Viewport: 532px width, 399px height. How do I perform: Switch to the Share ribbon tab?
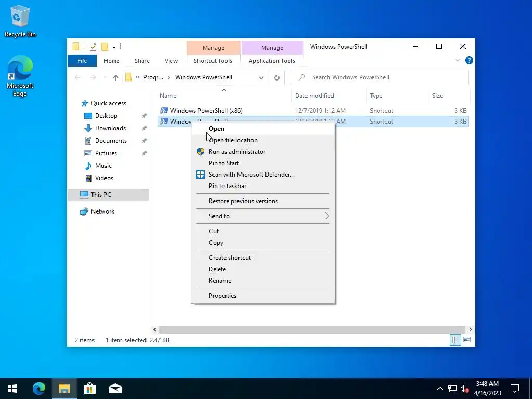point(142,61)
